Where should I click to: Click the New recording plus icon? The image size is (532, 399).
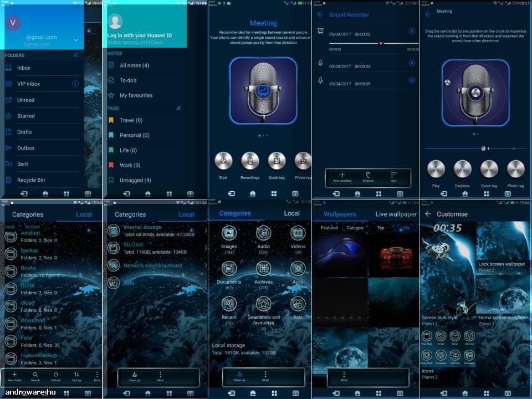click(x=342, y=175)
